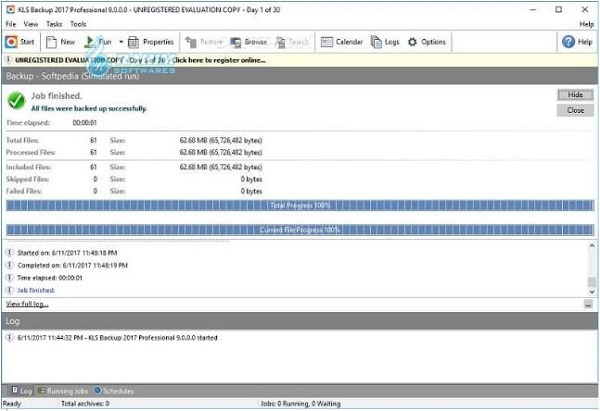
Task: Click here to register online link
Action: coord(219,60)
